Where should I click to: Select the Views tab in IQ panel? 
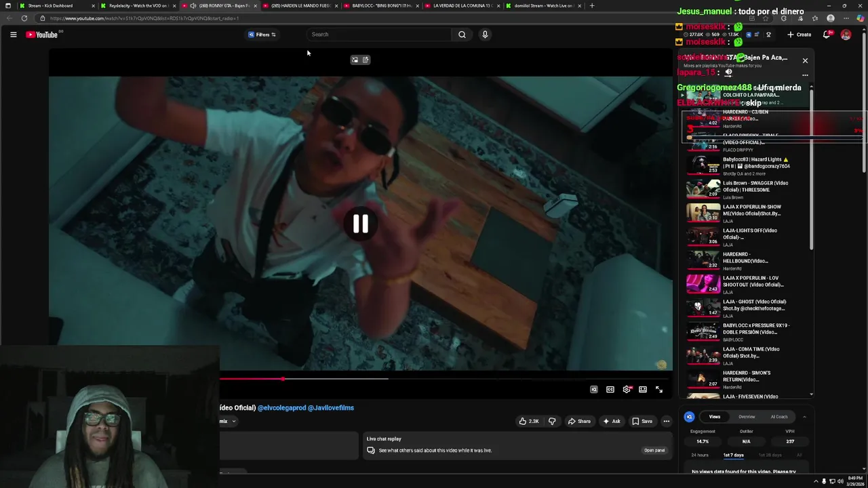(x=715, y=417)
